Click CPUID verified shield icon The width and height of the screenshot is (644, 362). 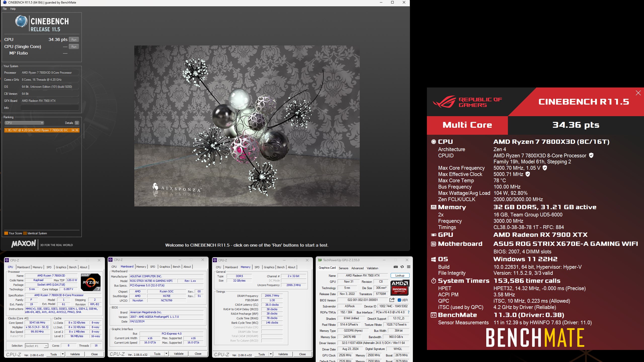[591, 155]
